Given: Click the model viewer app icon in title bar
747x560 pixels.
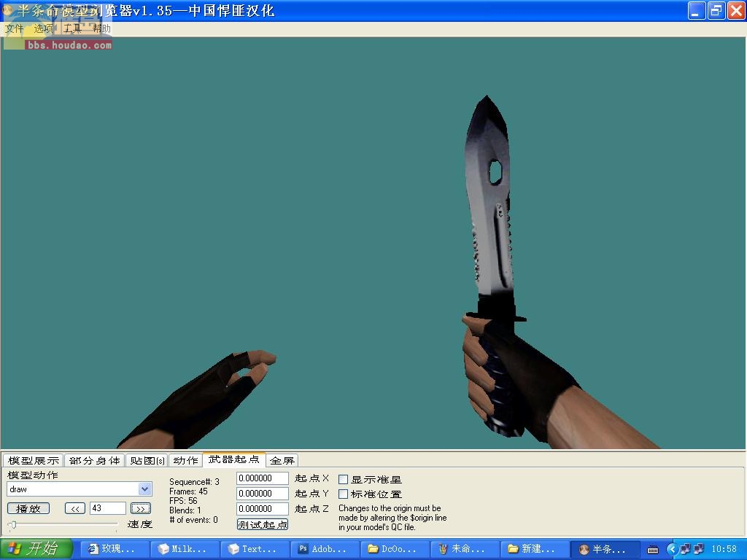Looking at the screenshot, I should click(x=8, y=10).
